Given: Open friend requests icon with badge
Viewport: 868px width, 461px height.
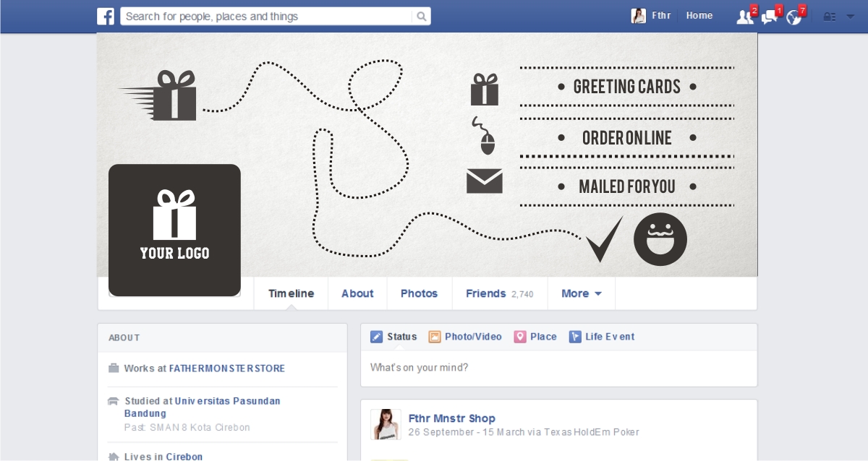Looking at the screenshot, I should pyautogui.click(x=745, y=17).
